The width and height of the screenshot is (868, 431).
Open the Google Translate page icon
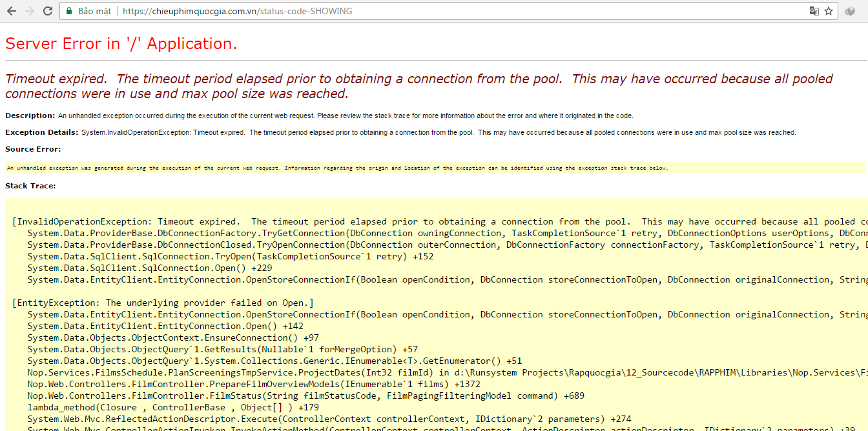point(814,11)
